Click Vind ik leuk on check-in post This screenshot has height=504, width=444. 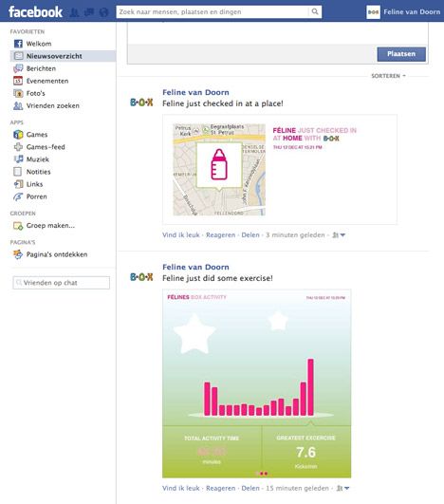pos(181,235)
